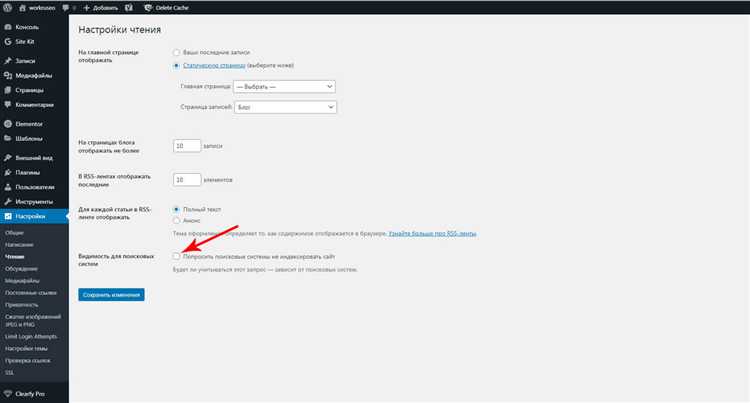The height and width of the screenshot is (403, 750).
Task: Click the Внешний вид brush icon
Action: [8, 158]
